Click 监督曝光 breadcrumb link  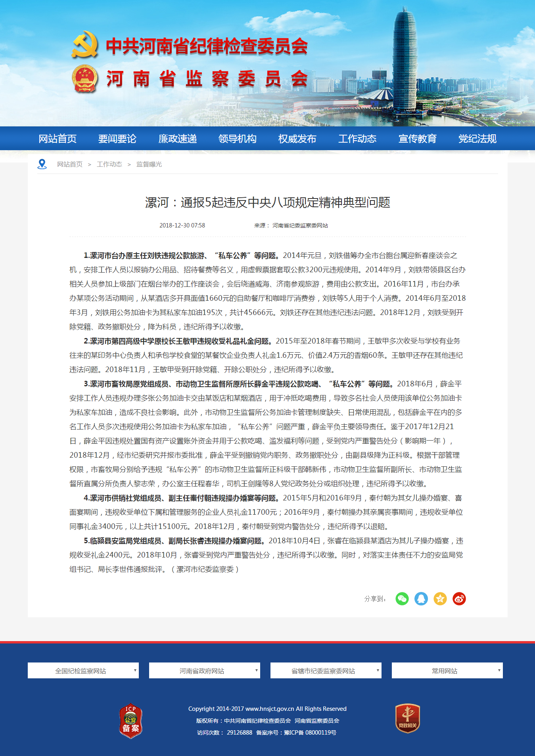(149, 164)
